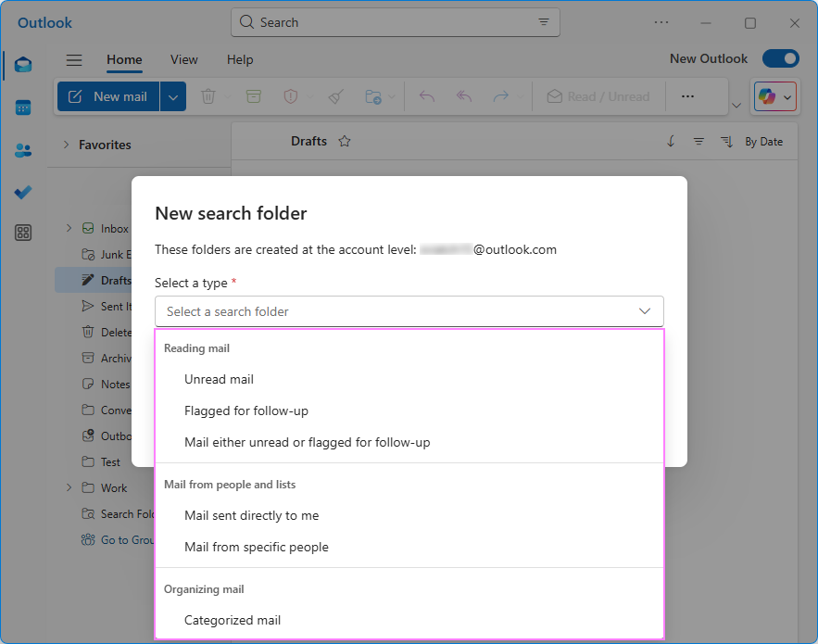Select Categorized mail option

(232, 620)
